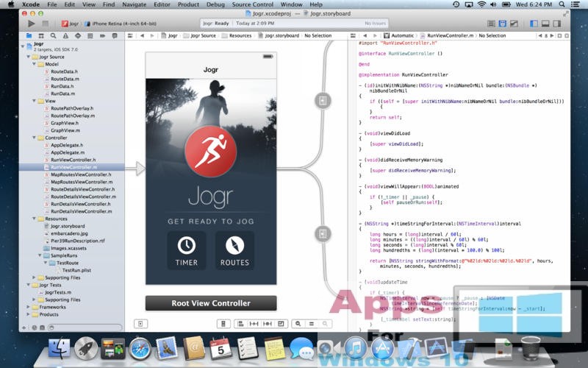Viewport: 588px width, 368px height.
Task: Show the Project navigator folder icon
Action: coord(29,35)
